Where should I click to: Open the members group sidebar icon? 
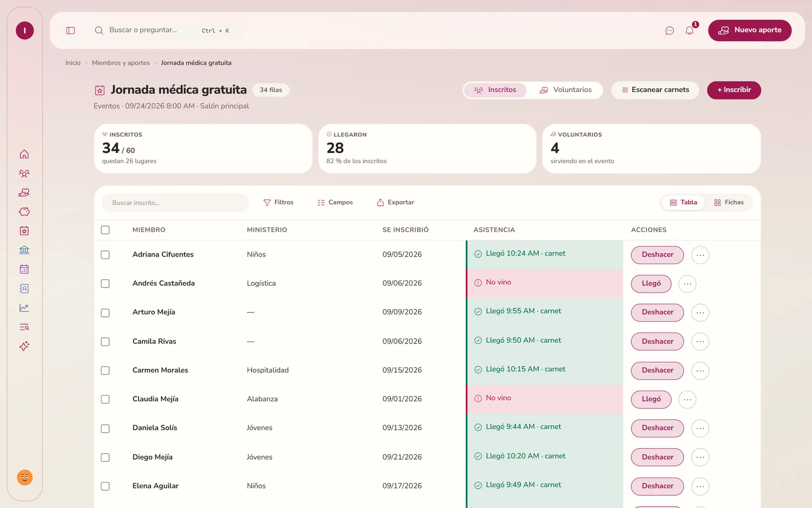click(x=24, y=173)
